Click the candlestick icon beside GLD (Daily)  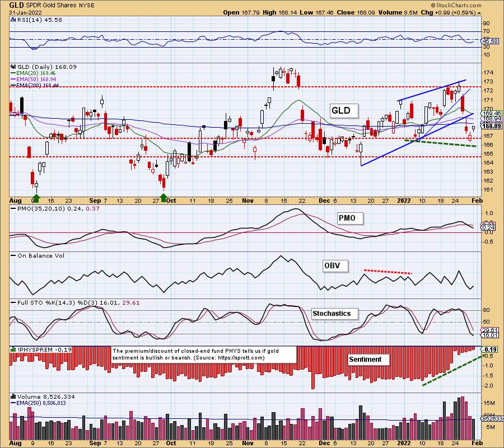pyautogui.click(x=13, y=67)
